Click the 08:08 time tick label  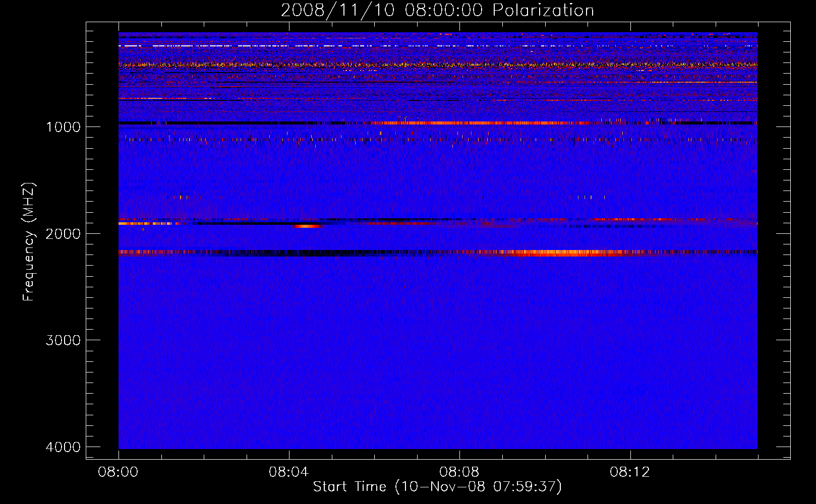(x=459, y=472)
